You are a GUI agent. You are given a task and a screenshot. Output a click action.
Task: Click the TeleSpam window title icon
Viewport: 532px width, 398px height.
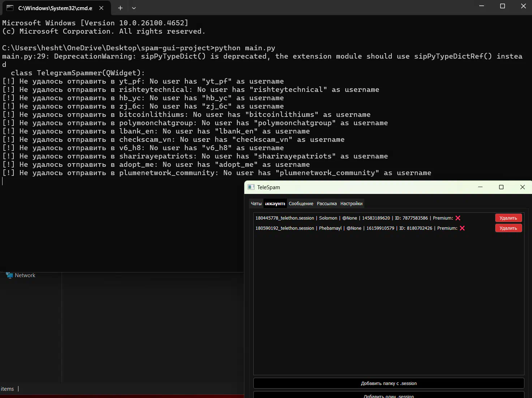(x=251, y=187)
